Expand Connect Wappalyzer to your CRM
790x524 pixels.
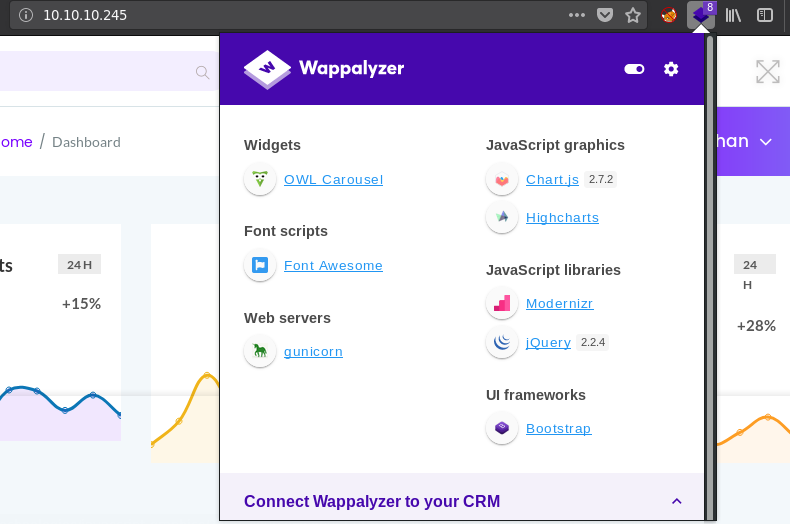pyautogui.click(x=676, y=501)
